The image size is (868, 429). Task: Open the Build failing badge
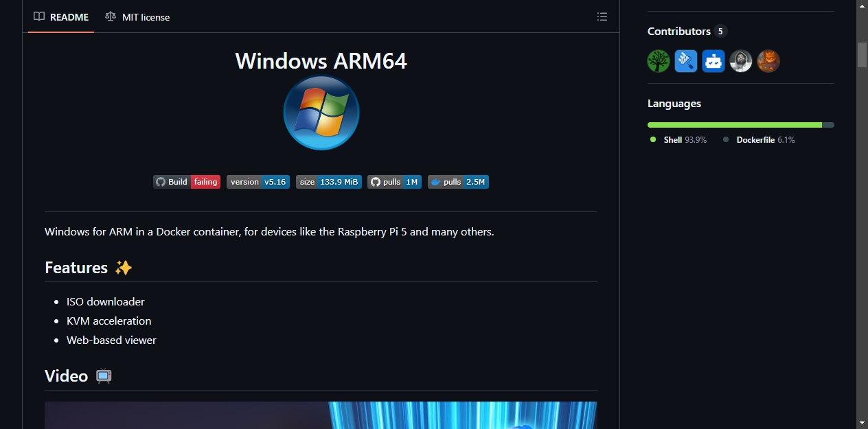(187, 182)
